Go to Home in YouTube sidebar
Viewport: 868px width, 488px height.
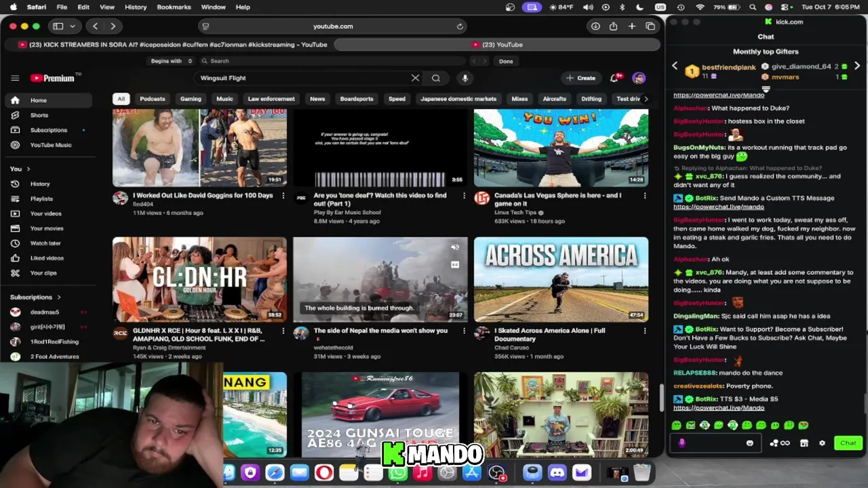(47, 100)
